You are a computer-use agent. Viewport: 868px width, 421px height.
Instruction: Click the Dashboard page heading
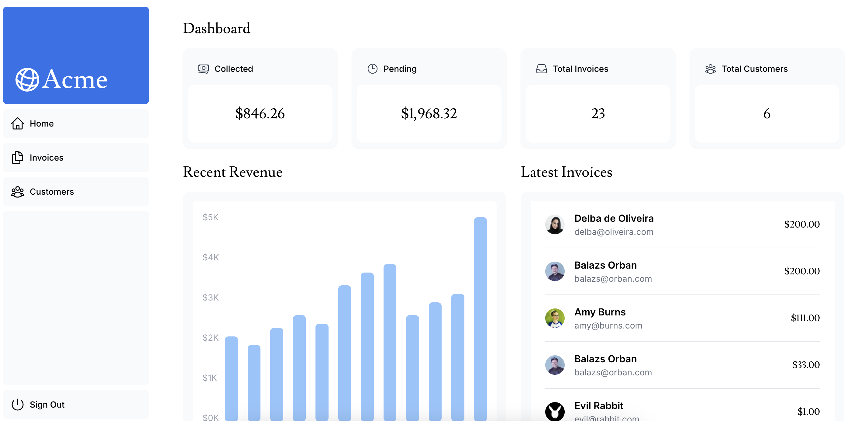[217, 28]
